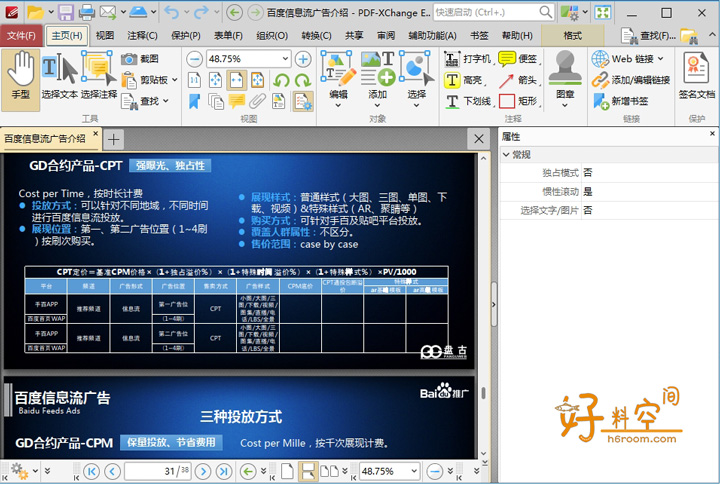Screen dimensions: 720x484
Task: Go to the last page
Action: click(x=224, y=471)
